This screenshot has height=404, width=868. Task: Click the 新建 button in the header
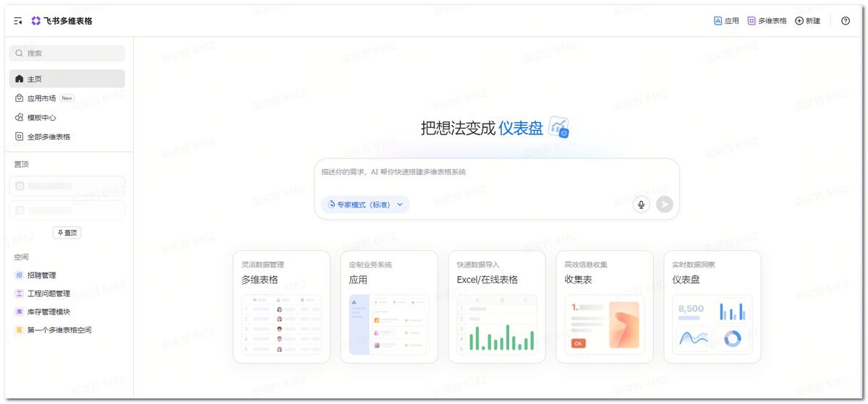pos(808,21)
